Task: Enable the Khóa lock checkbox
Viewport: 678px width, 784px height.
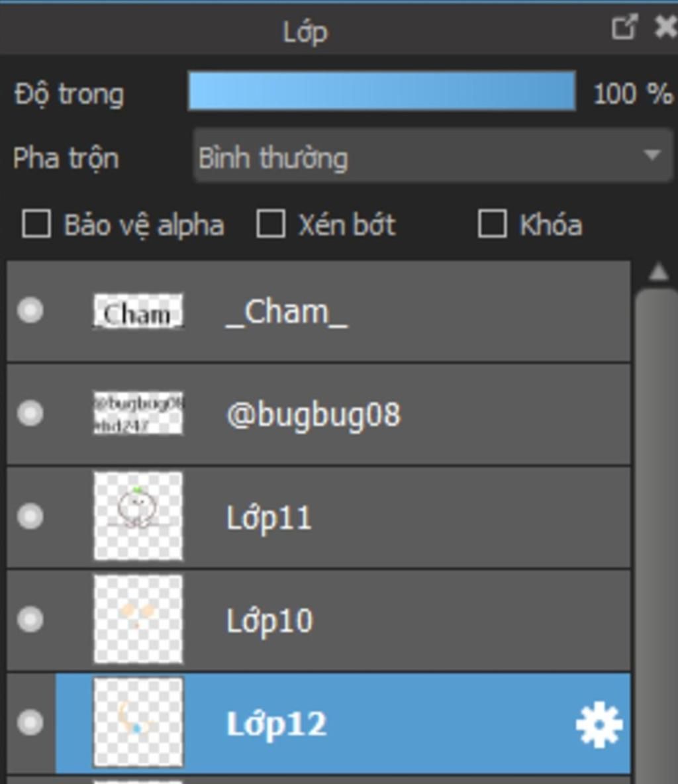Action: (x=493, y=224)
